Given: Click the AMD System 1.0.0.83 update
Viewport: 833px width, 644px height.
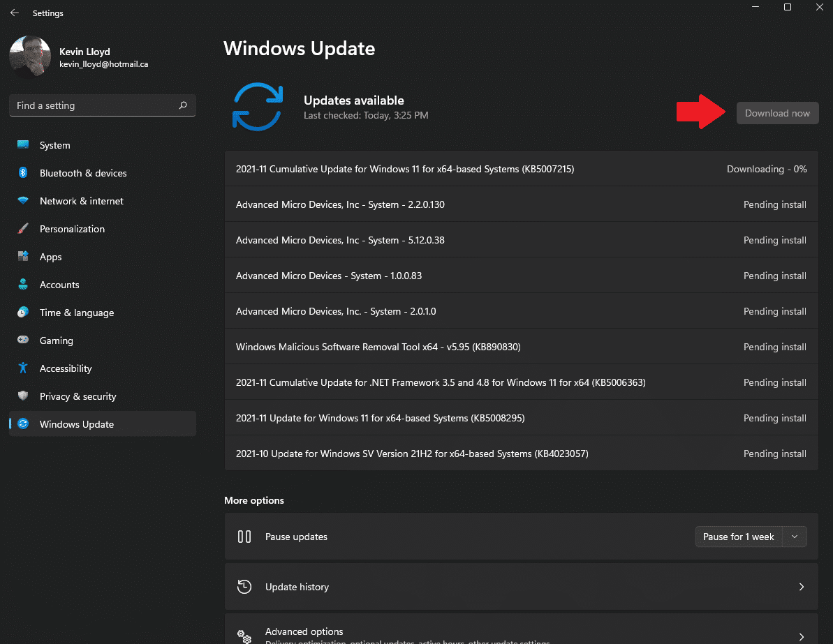Looking at the screenshot, I should [x=521, y=276].
